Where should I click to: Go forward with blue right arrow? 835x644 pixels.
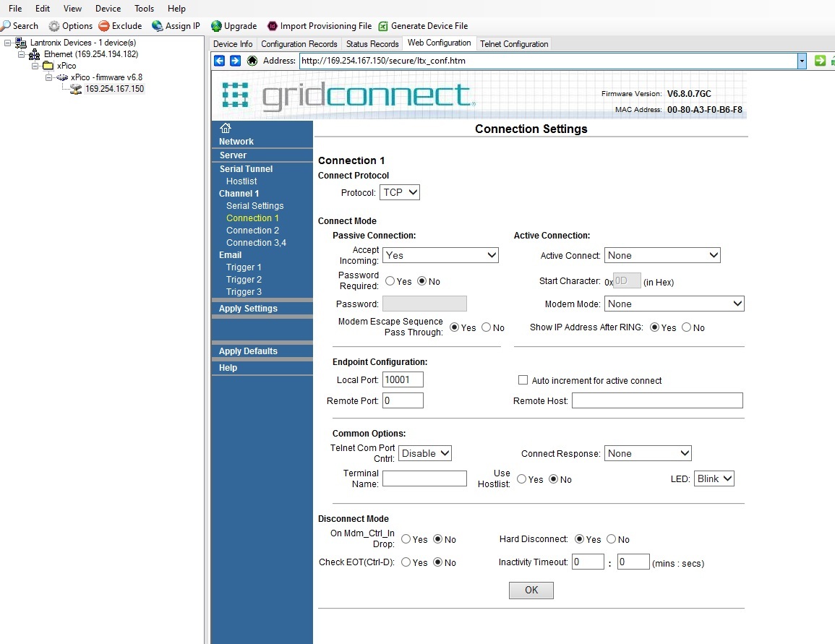pyautogui.click(x=236, y=61)
